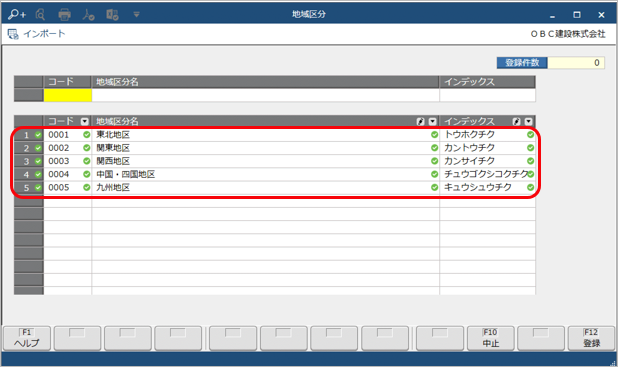Click the F1 ヘルプ button
Screen dimensions: 618x367
[x=27, y=338]
